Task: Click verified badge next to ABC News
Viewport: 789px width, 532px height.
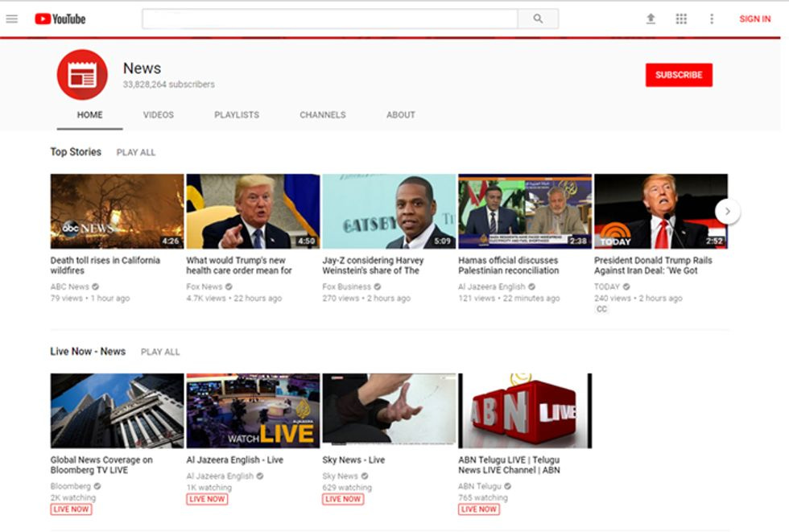Action: (x=96, y=287)
